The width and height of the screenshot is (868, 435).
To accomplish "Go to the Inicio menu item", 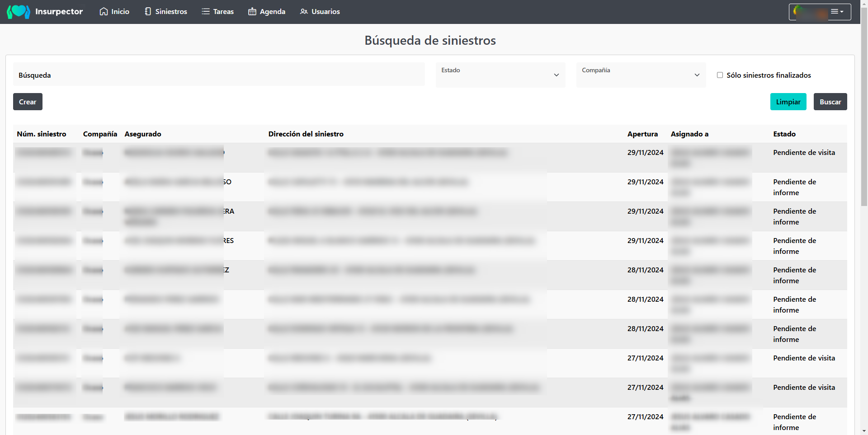I will point(114,12).
